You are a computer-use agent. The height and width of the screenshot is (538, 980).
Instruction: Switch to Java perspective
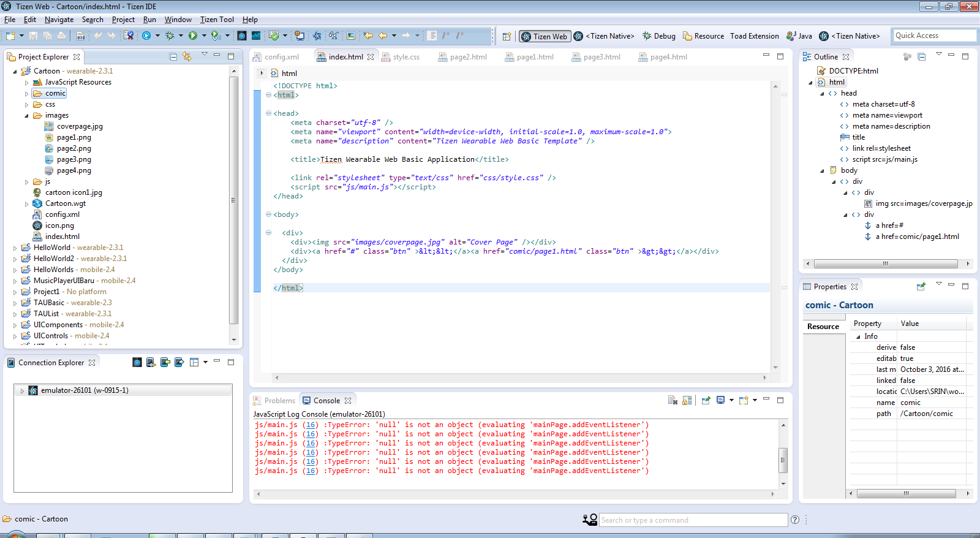(x=799, y=36)
